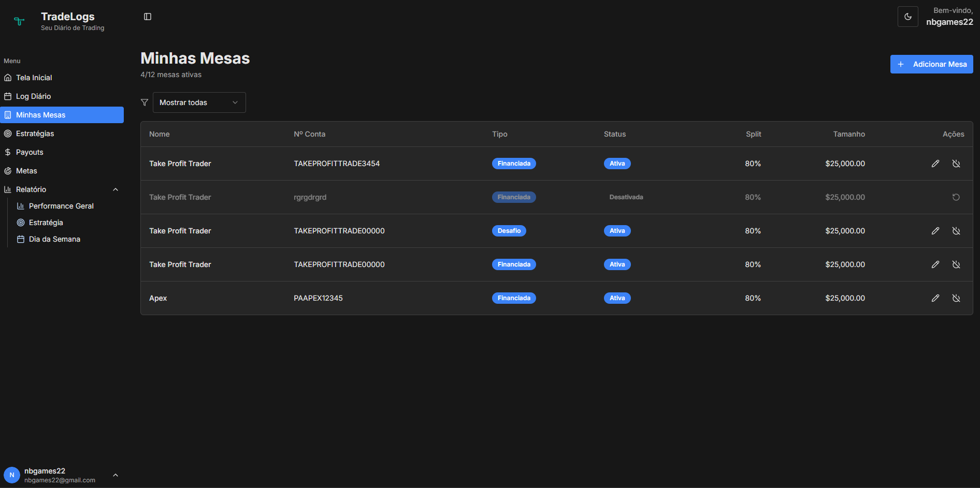Restore the deactivated rgrgdrgrd account
This screenshot has width=980, height=488.
point(956,197)
